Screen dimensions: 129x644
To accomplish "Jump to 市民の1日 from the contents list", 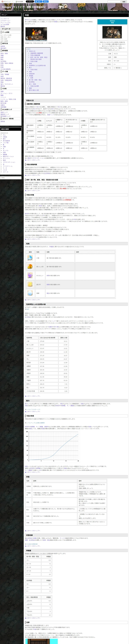I will tap(32, 51).
